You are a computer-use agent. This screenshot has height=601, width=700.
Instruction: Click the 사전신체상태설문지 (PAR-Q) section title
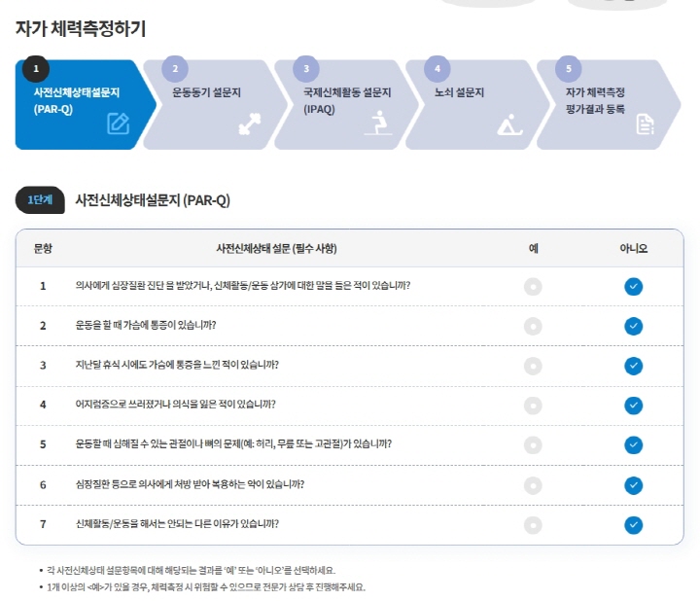[x=153, y=200]
